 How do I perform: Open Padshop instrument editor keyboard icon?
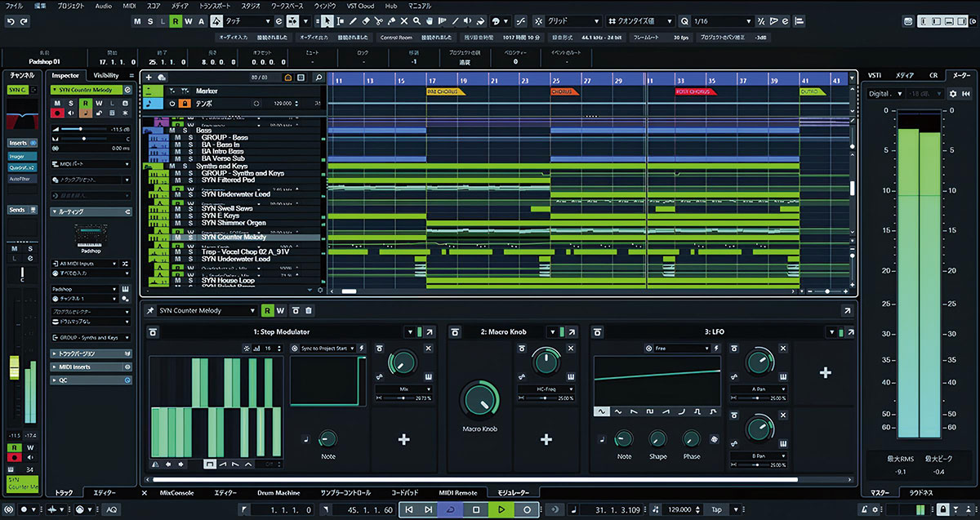[x=127, y=289]
